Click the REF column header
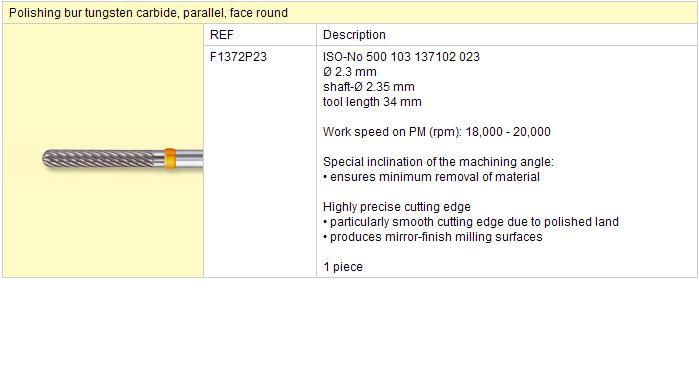Image resolution: width=699 pixels, height=391 pixels. (222, 34)
